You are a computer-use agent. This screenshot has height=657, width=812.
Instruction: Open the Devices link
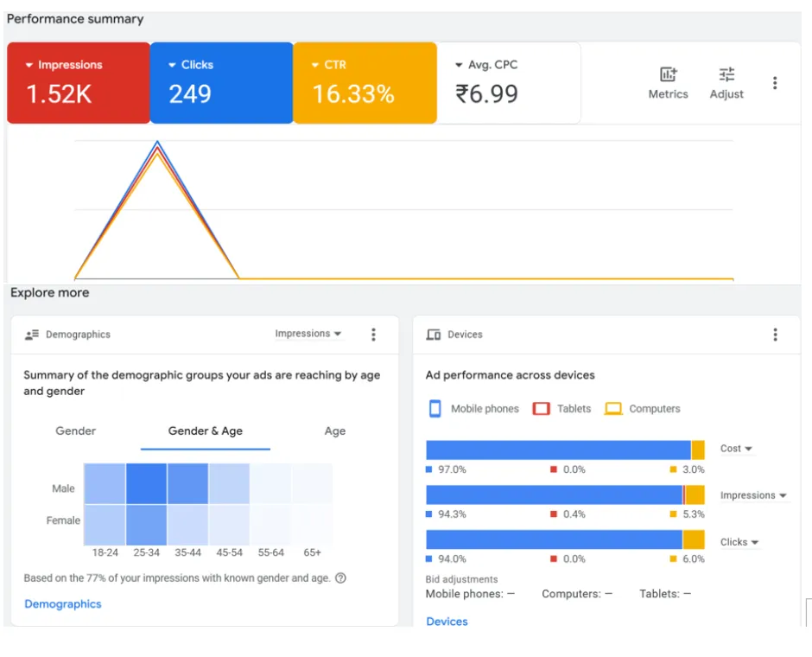coord(447,622)
